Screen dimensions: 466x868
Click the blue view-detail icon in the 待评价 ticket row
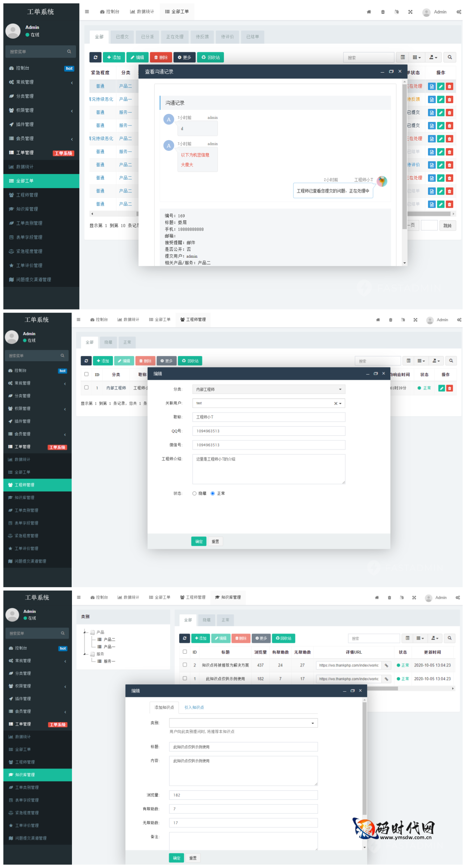(x=431, y=165)
